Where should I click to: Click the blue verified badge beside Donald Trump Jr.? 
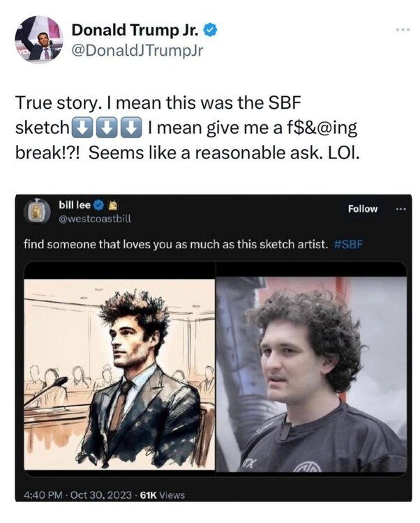click(211, 31)
